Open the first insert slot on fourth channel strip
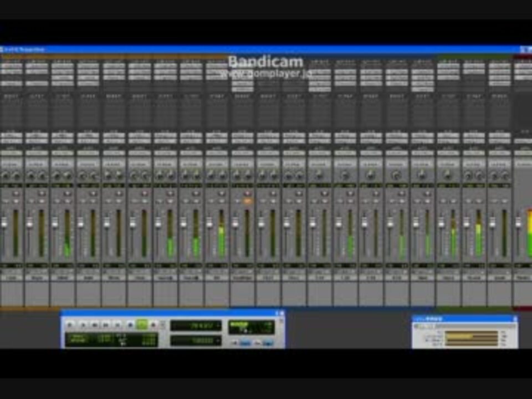This screenshot has width=532, height=399. click(x=88, y=65)
